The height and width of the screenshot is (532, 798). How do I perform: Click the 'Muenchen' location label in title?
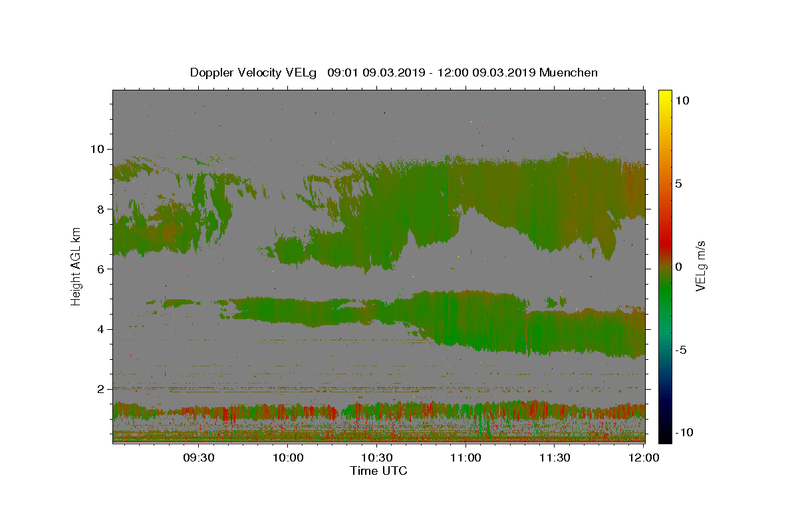569,72
